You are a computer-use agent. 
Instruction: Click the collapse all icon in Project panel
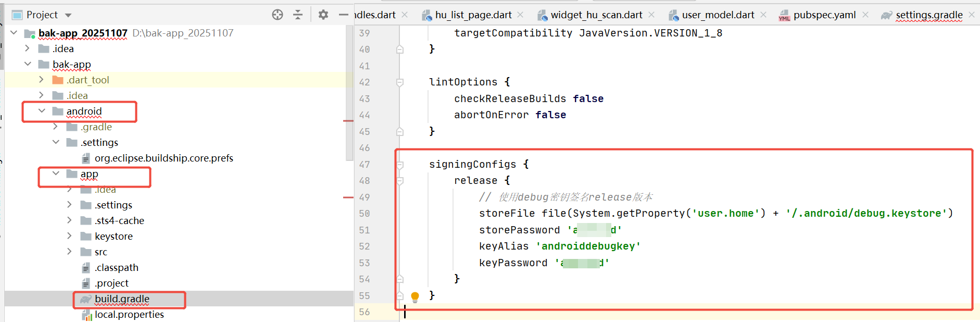pyautogui.click(x=298, y=15)
